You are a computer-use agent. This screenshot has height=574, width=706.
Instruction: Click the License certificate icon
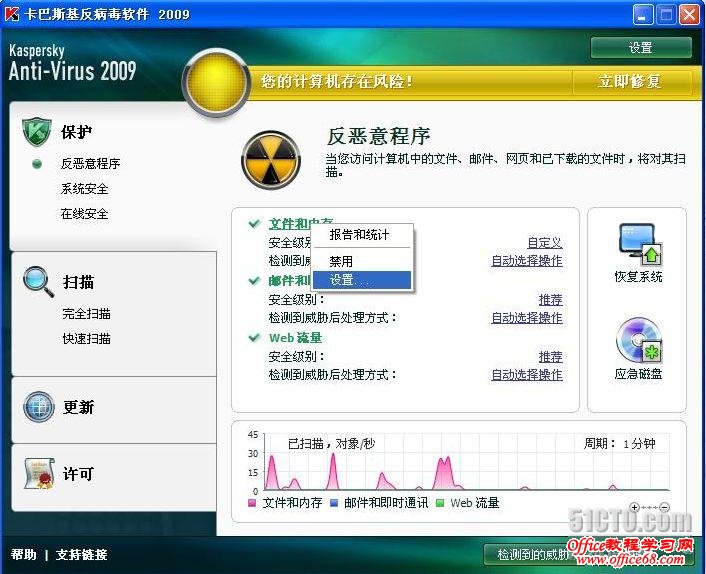click(x=39, y=473)
